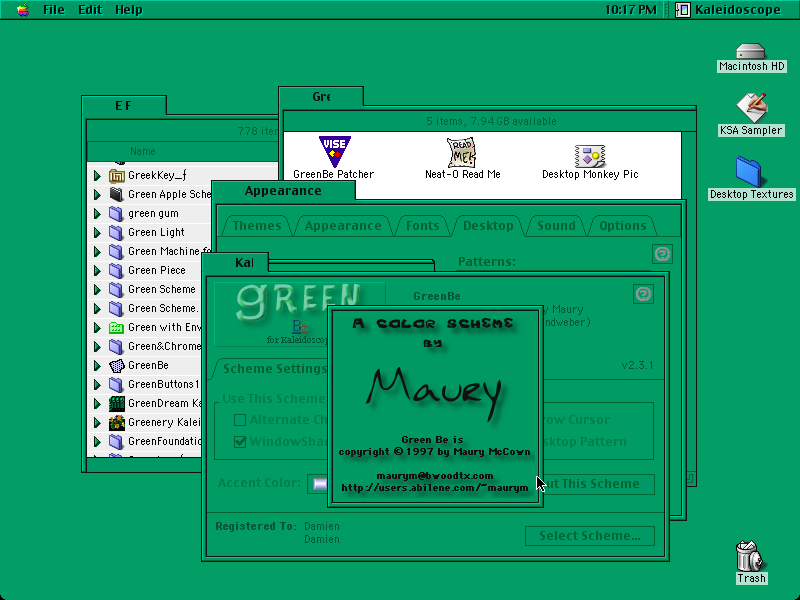Switch to the Fonts tab
Image resolution: width=800 pixels, height=600 pixels.
point(422,226)
